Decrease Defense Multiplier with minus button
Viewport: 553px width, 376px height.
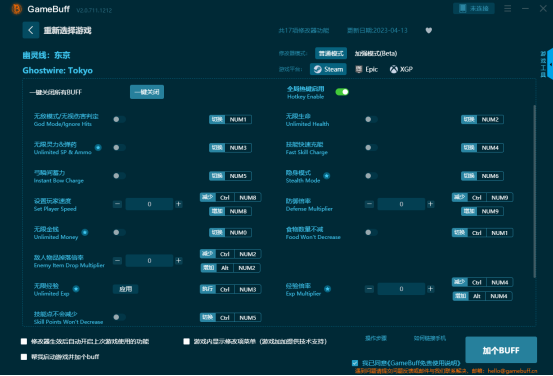369,204
